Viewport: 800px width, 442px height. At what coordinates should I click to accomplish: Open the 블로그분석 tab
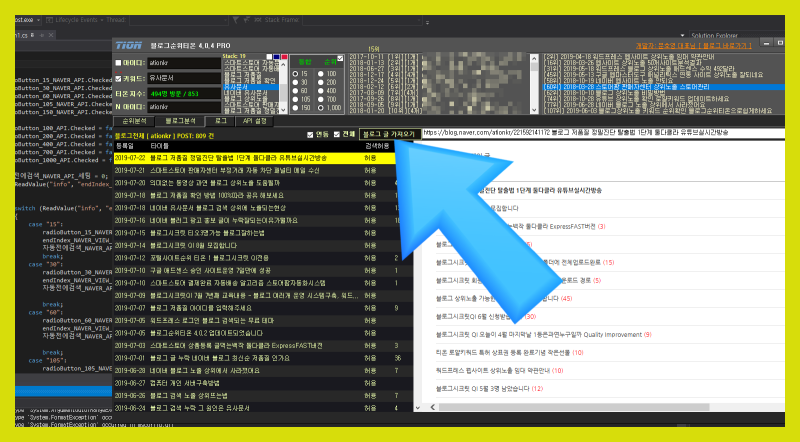(x=181, y=121)
